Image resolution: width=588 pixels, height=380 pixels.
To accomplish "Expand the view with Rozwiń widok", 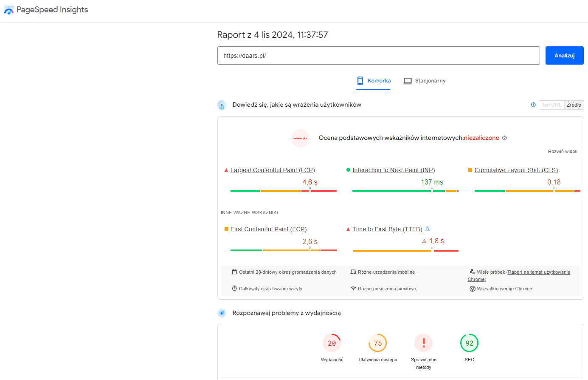I will point(563,151).
